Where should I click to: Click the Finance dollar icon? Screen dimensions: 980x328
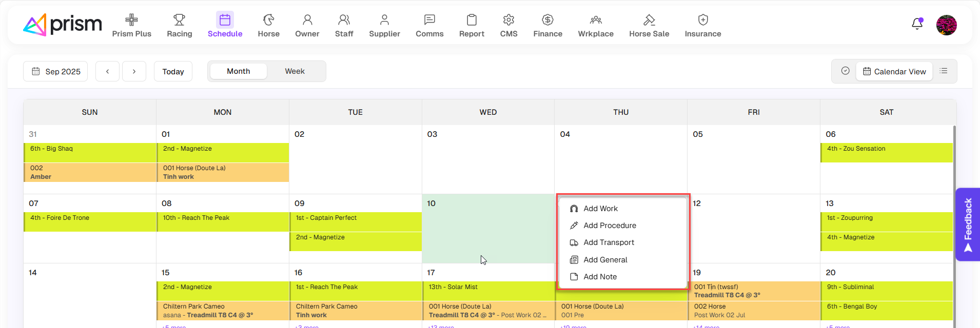pos(547,20)
